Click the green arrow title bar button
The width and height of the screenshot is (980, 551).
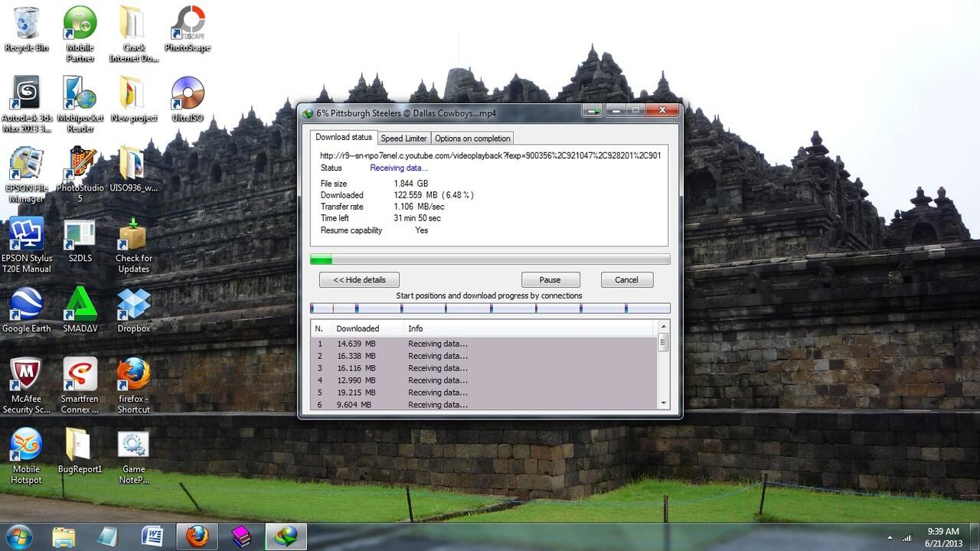coord(592,111)
